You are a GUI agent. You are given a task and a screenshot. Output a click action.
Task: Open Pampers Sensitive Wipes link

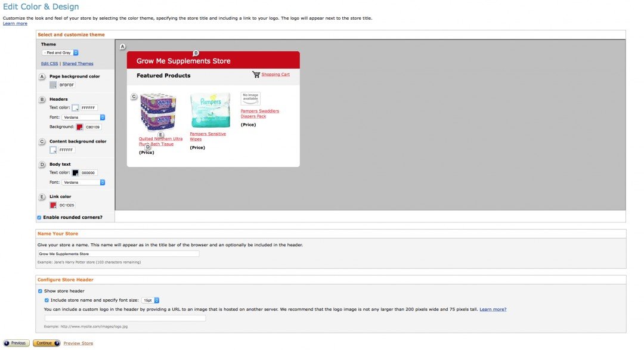click(208, 137)
